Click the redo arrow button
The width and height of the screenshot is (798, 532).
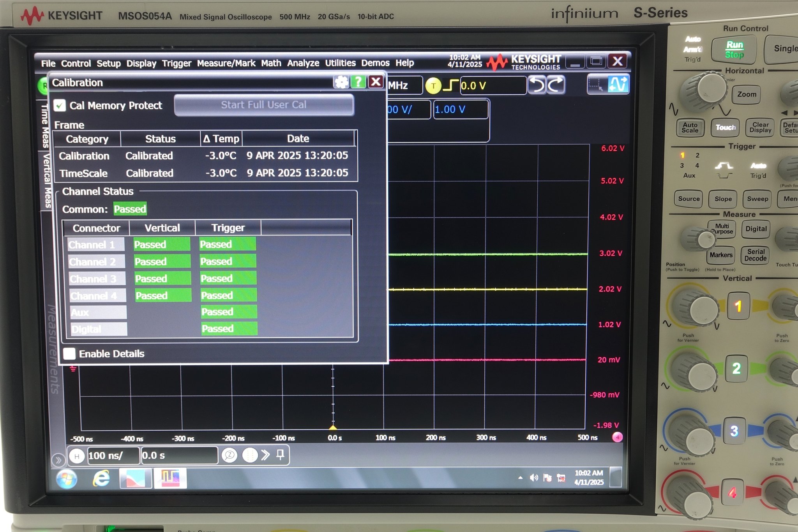point(555,85)
